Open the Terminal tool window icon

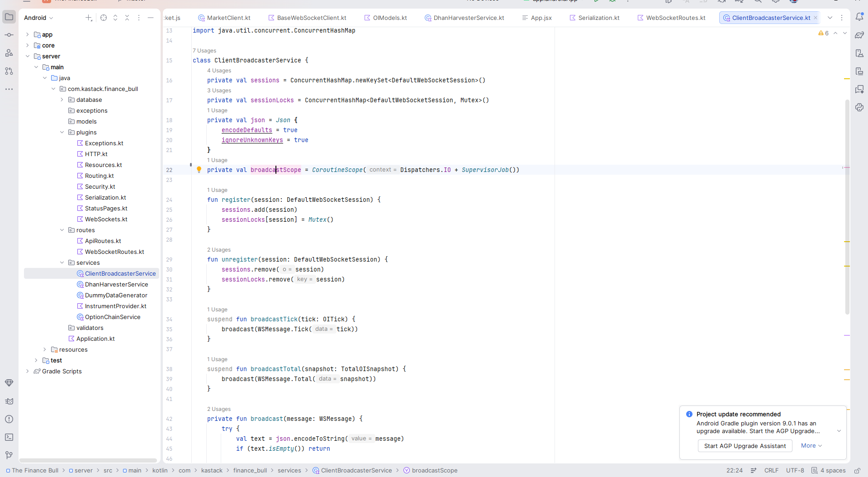pos(9,437)
